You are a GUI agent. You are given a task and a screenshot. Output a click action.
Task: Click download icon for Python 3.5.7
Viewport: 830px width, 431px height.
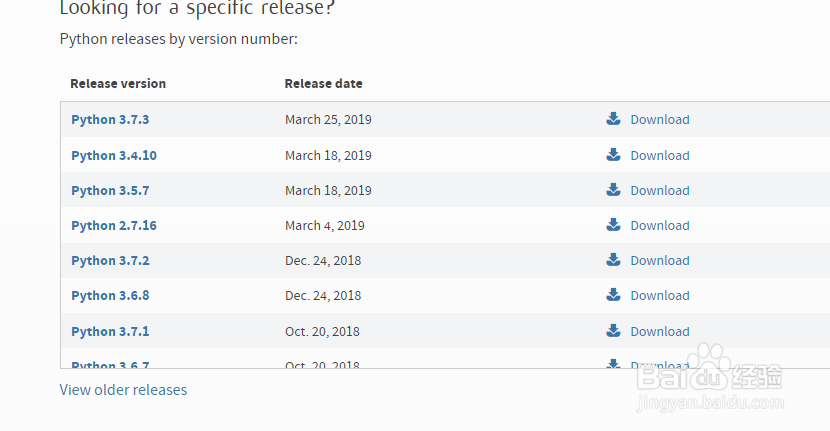[x=614, y=190]
